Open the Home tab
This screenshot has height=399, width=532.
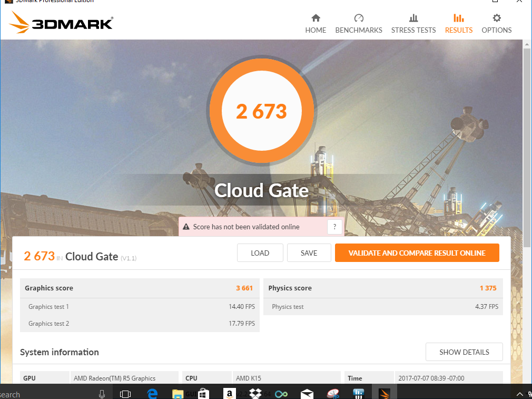pyautogui.click(x=316, y=24)
